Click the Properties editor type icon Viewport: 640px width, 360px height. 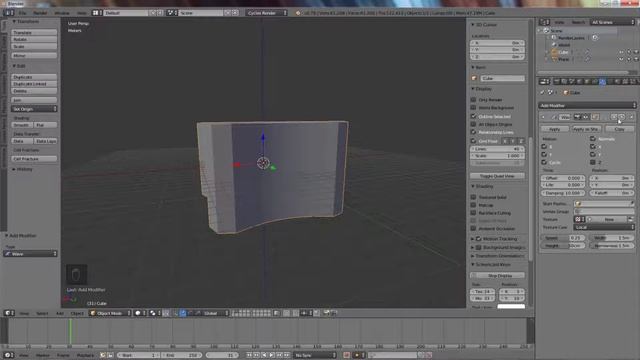[544, 82]
